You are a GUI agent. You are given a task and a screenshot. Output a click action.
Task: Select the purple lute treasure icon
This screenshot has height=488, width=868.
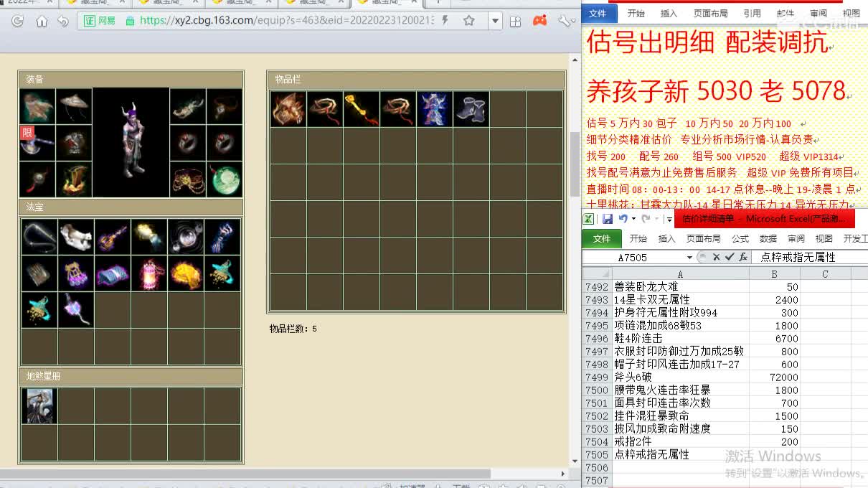click(x=113, y=237)
